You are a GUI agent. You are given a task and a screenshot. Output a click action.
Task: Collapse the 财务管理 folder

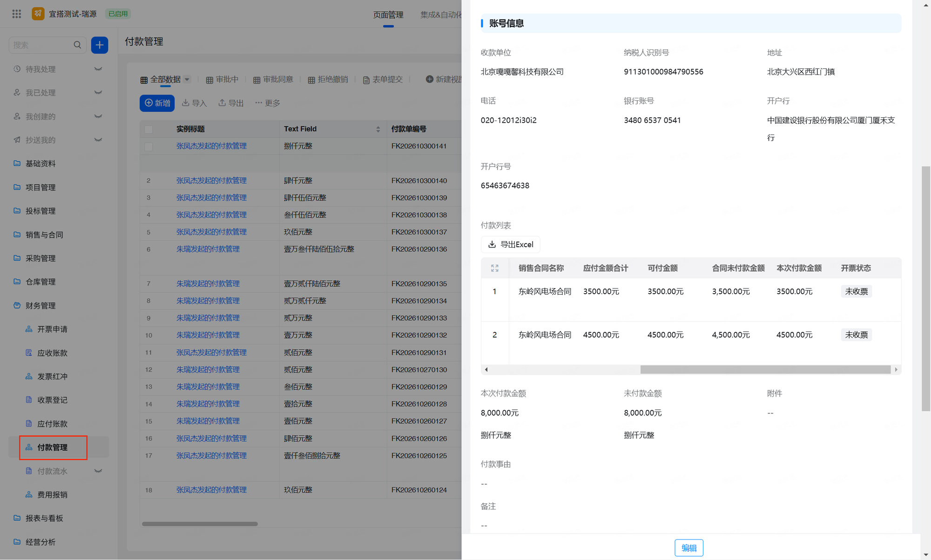coord(40,305)
